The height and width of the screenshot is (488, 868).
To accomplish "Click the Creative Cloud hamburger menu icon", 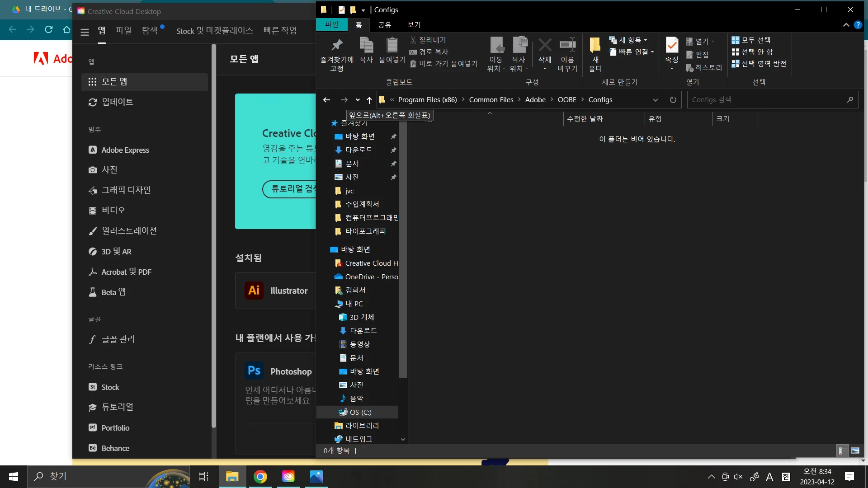I will pyautogui.click(x=85, y=32).
